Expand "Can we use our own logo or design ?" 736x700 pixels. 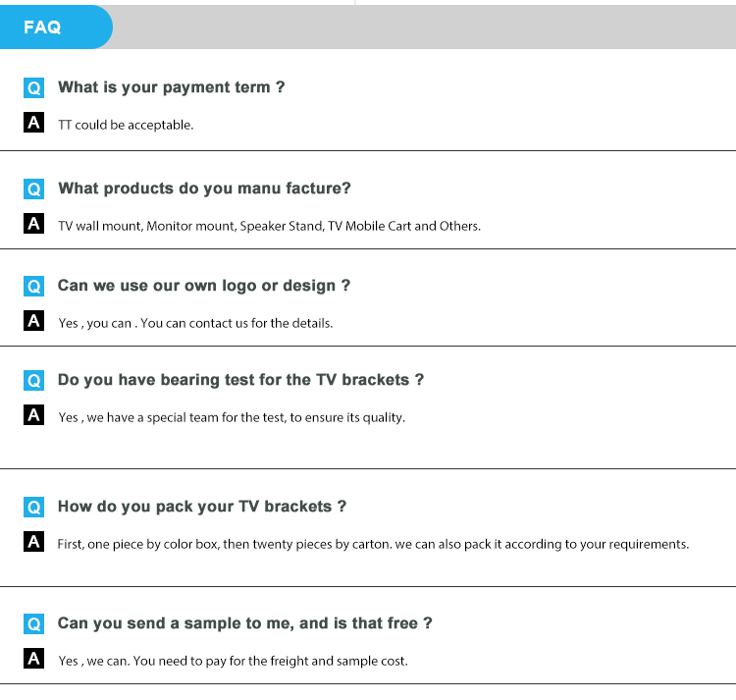coord(204,286)
